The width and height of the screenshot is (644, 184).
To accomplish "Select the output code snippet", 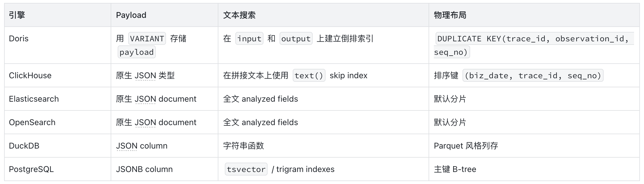I will (x=296, y=39).
